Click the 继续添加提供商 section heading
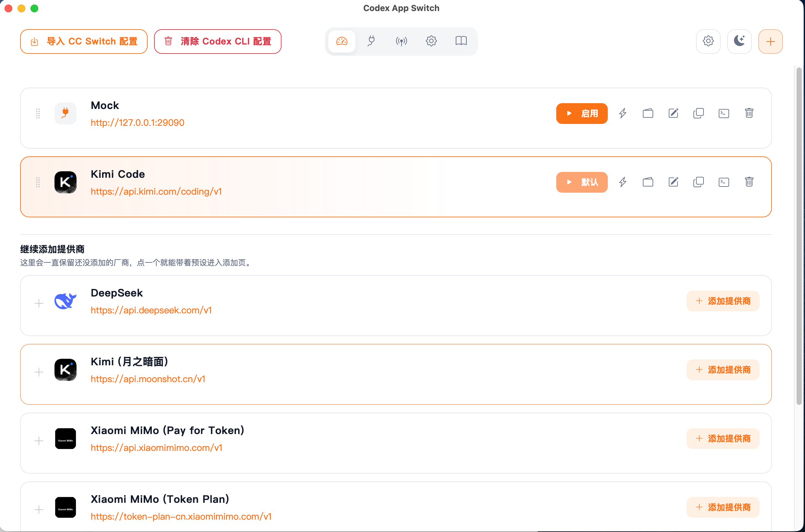 [x=52, y=249]
